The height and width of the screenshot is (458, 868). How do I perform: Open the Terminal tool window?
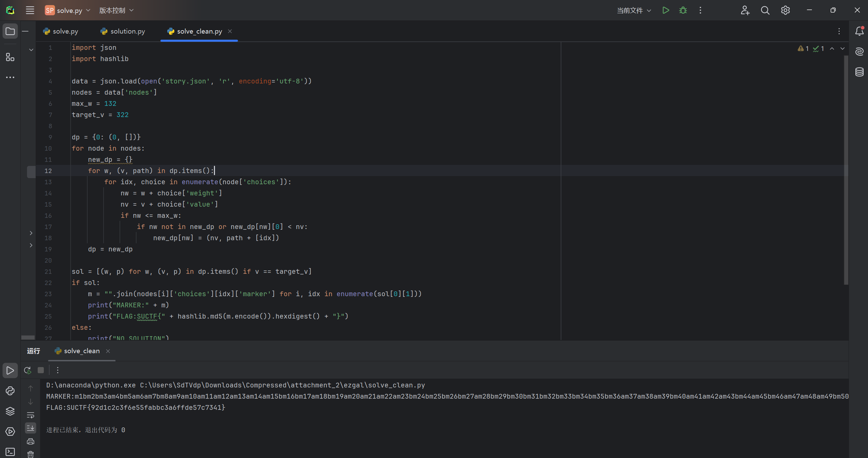click(10, 452)
